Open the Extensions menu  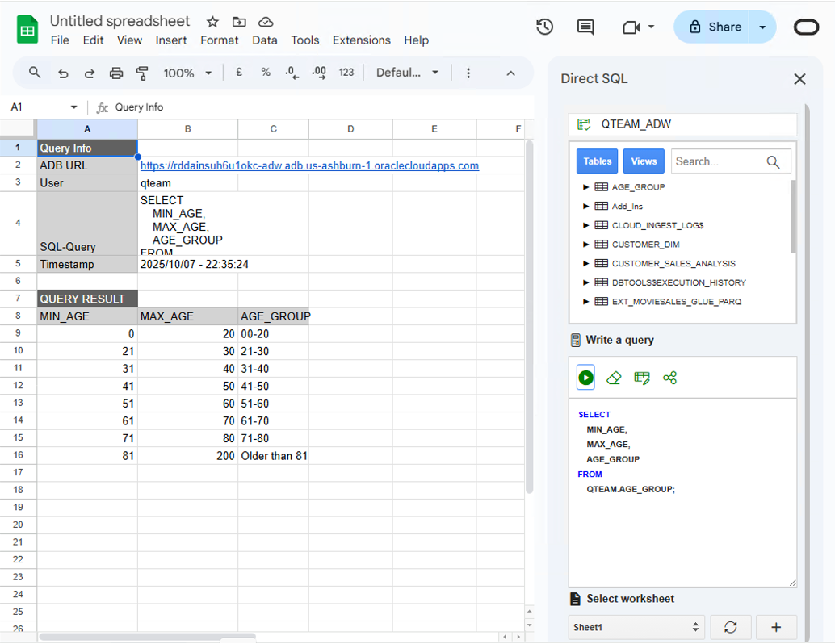pyautogui.click(x=361, y=40)
